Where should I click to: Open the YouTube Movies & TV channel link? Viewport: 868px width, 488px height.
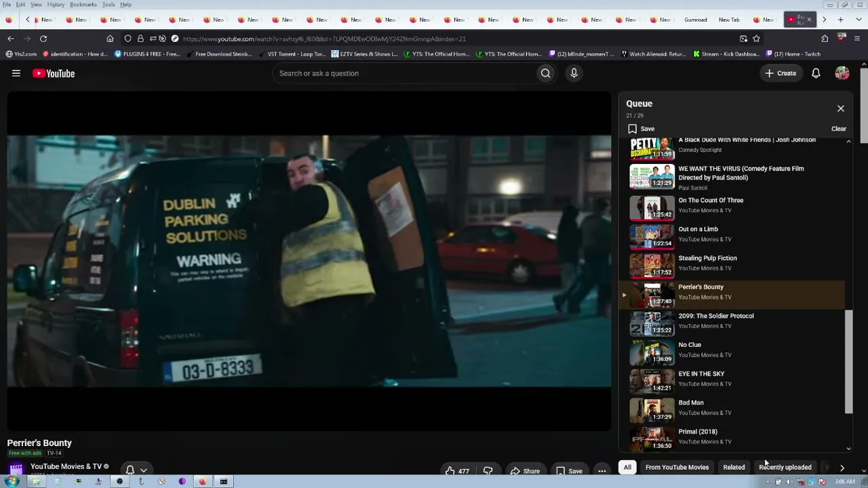tap(66, 466)
